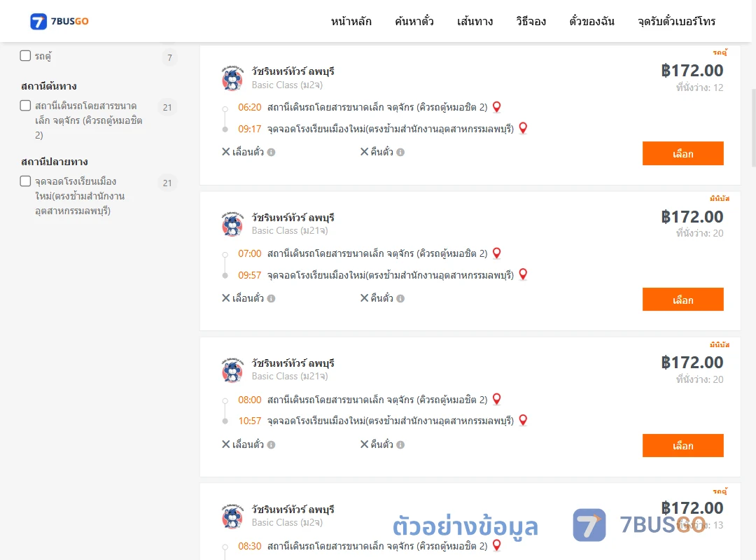Tick the รถตู้ filter checkbox

(26, 56)
